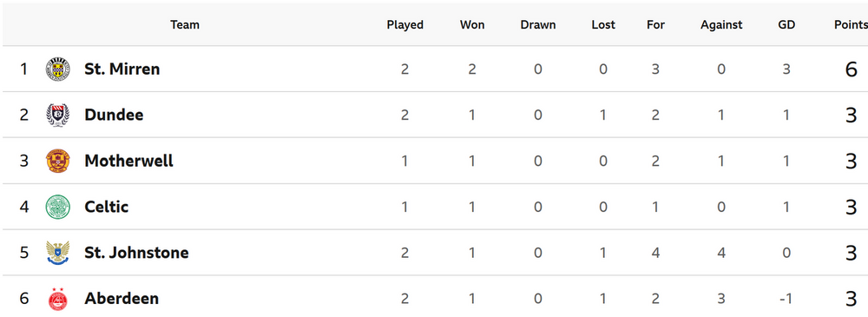Click the Aberdeen club crest

point(57,300)
